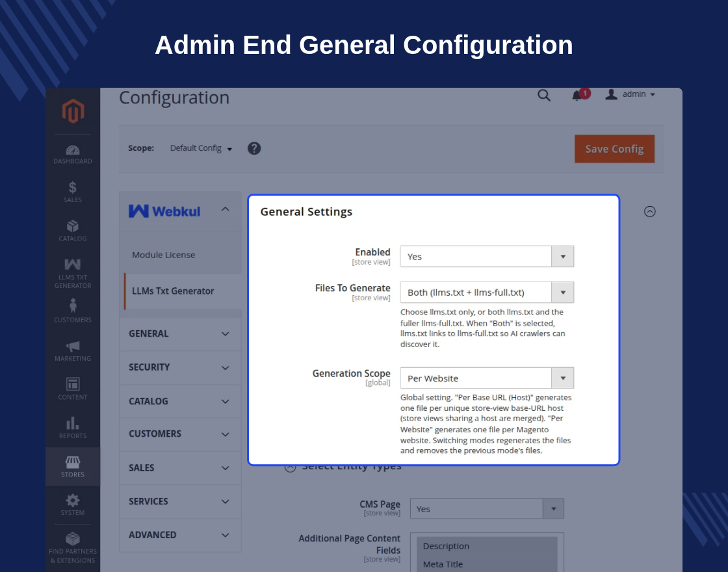The height and width of the screenshot is (572, 728).
Task: Collapse General Settings with circle arrow
Action: pos(649,212)
